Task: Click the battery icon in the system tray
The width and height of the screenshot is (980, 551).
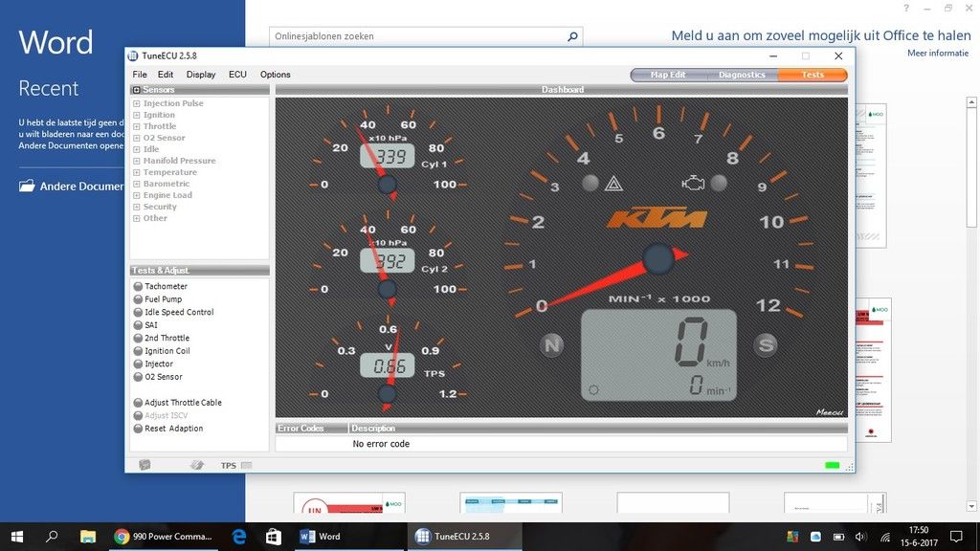Action: 838,537
